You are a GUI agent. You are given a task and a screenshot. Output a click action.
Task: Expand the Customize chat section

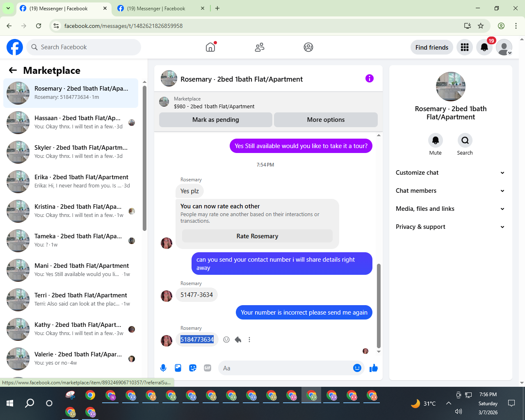tap(451, 173)
